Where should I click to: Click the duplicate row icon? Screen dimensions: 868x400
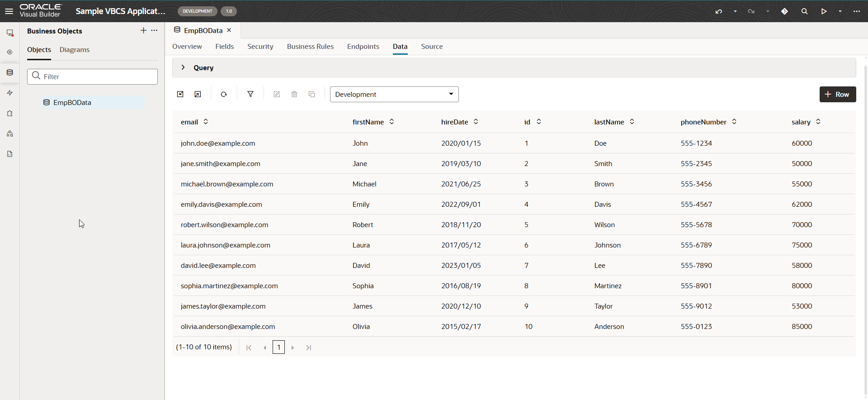311,94
